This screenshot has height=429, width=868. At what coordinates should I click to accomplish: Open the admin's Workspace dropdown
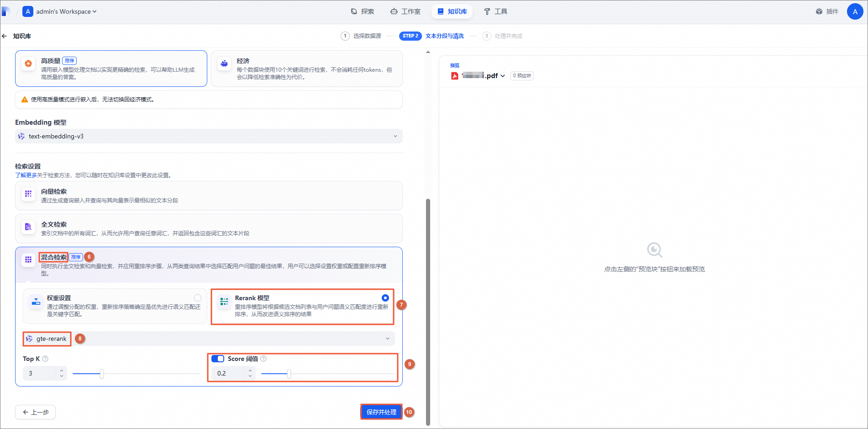[x=66, y=11]
